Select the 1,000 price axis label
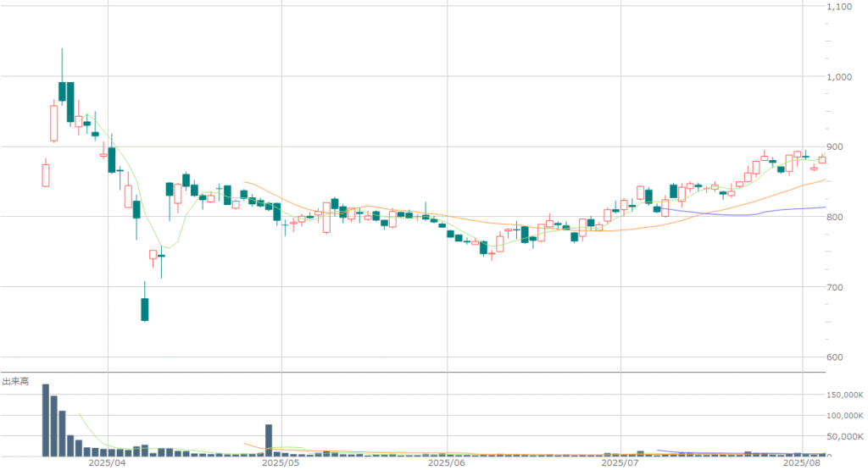This screenshot has height=470, width=868. pyautogui.click(x=841, y=77)
